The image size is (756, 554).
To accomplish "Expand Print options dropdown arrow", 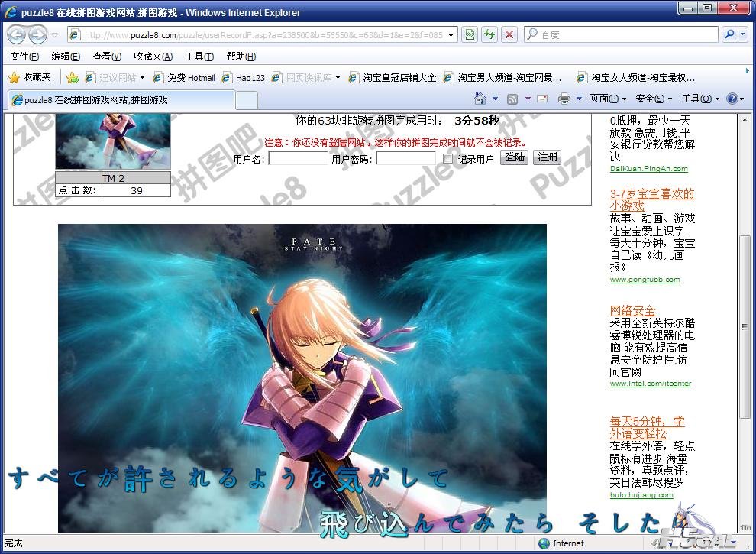I will 579,99.
